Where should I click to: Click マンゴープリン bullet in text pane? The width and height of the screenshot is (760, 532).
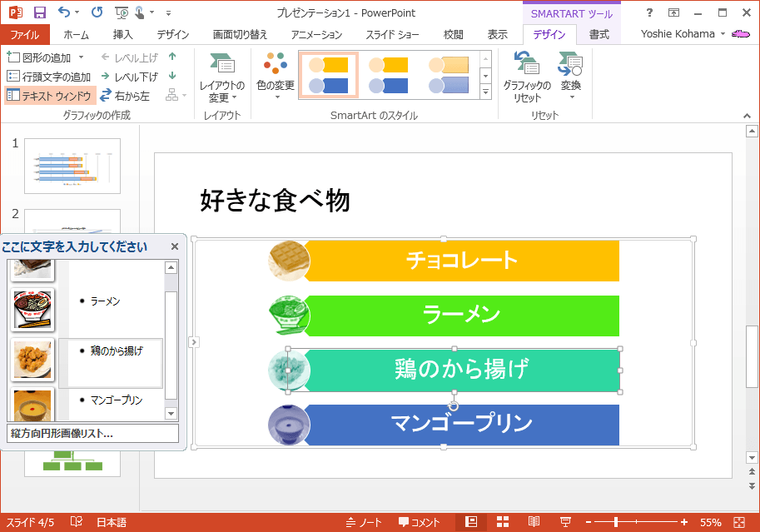coord(117,400)
